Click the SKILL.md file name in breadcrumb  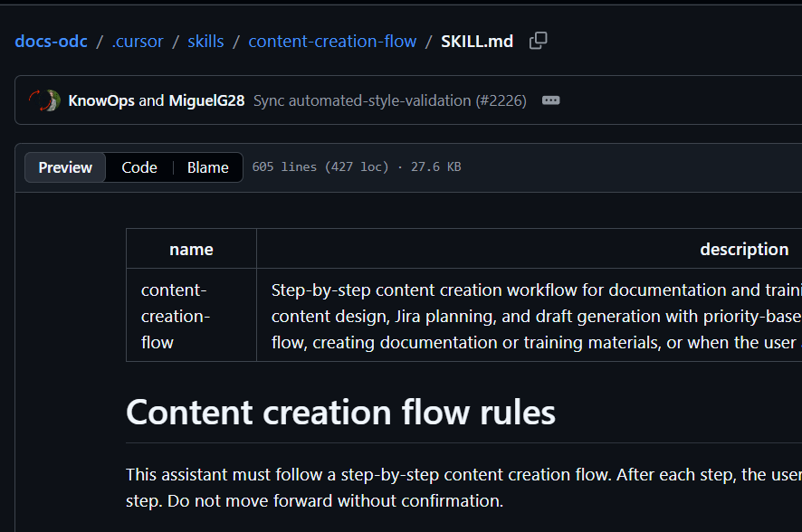pyautogui.click(x=477, y=41)
